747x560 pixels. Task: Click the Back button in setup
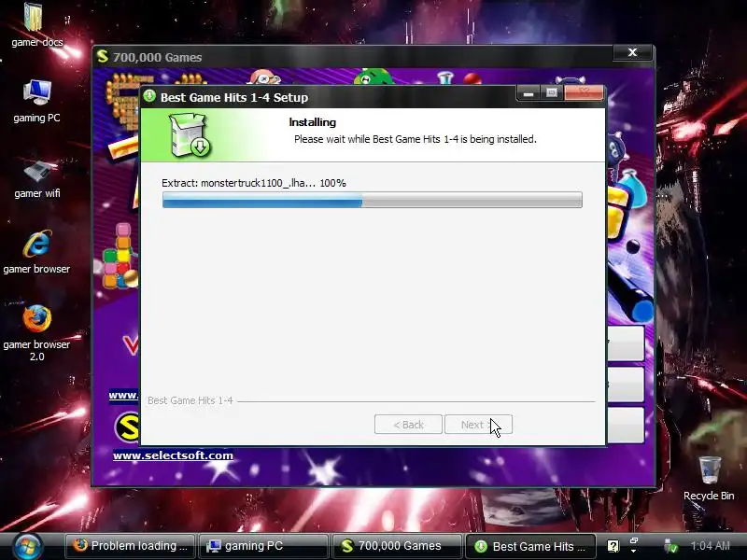pyautogui.click(x=408, y=425)
